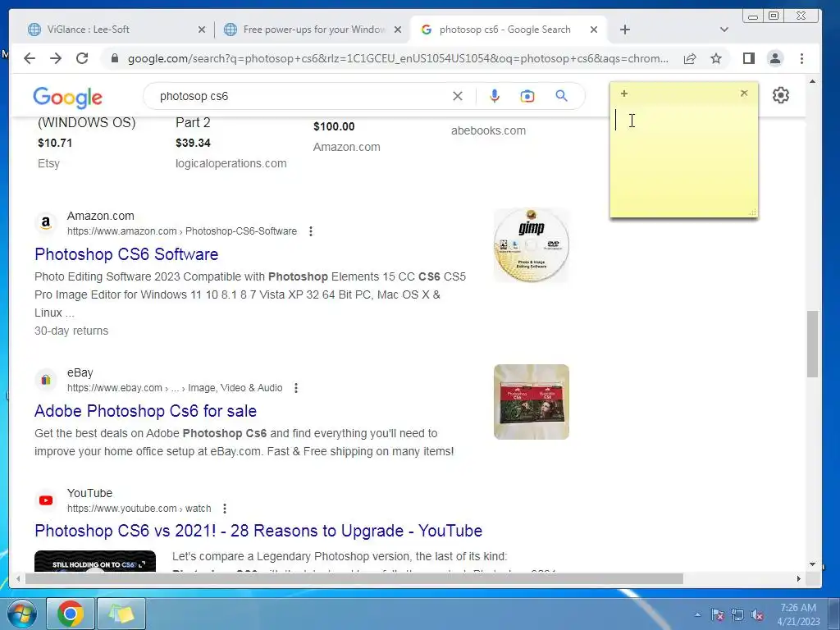Open Google quick settings gear
Screen dimensions: 840x630
click(781, 95)
